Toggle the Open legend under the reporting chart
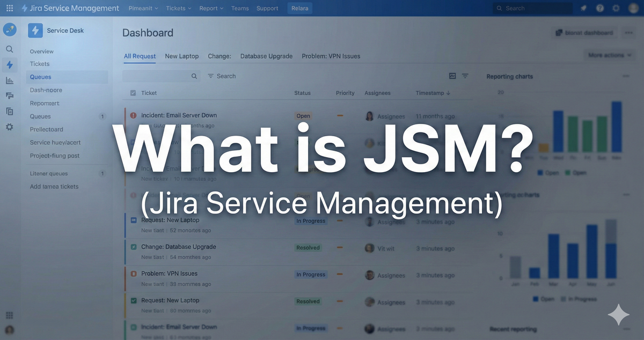Screen dimensions: 644x340 click(548, 172)
